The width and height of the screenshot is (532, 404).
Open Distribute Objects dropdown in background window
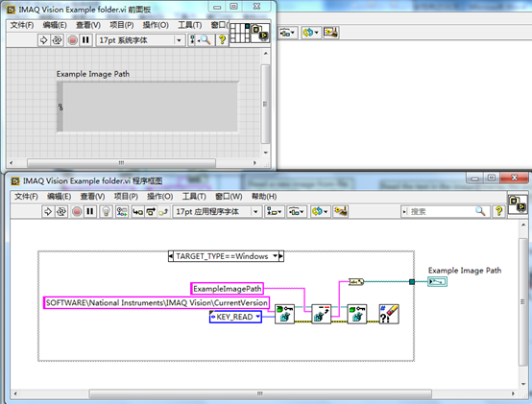pos(288,33)
